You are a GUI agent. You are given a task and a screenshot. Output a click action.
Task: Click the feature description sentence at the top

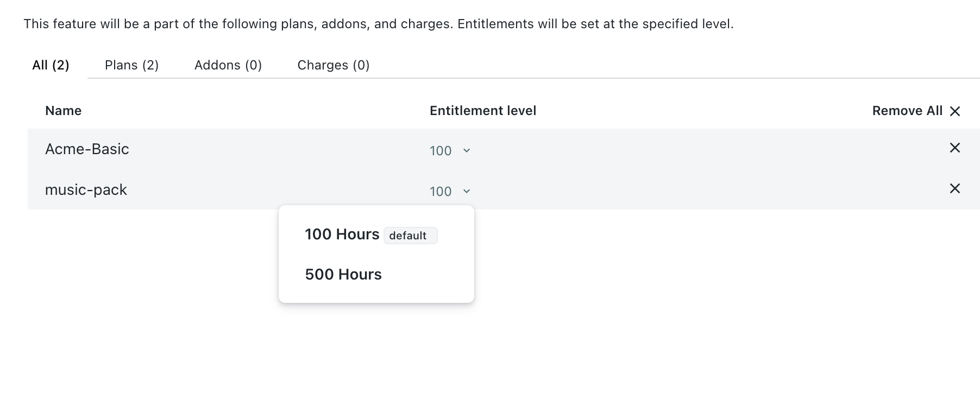pyautogui.click(x=378, y=24)
